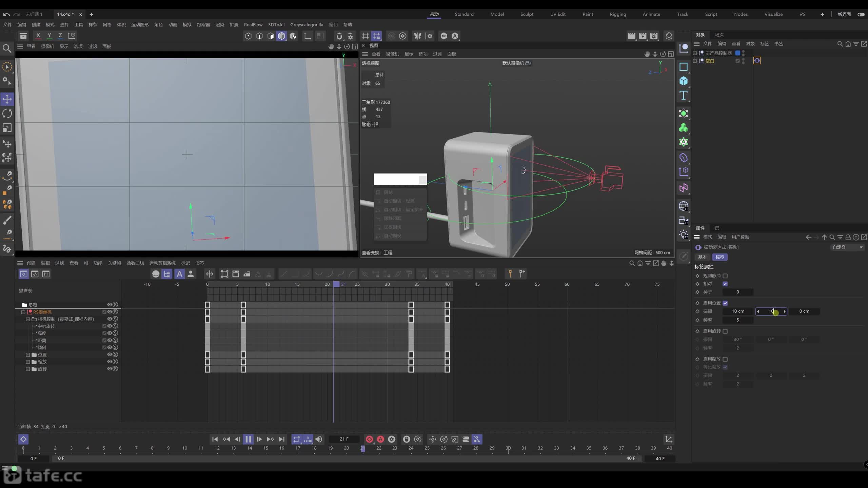Image resolution: width=868 pixels, height=488 pixels.
Task: Enable the 规则脉冲 checkbox
Action: (725, 276)
